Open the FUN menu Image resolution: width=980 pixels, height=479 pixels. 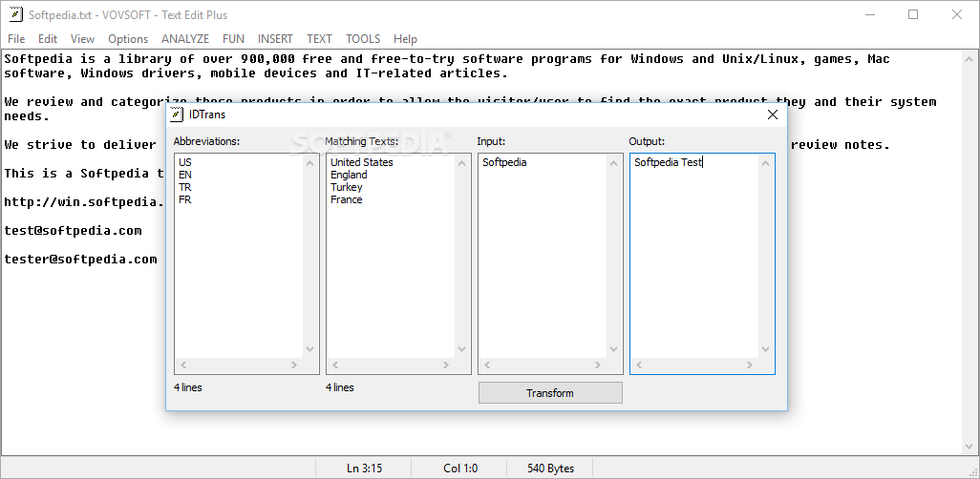tap(233, 39)
